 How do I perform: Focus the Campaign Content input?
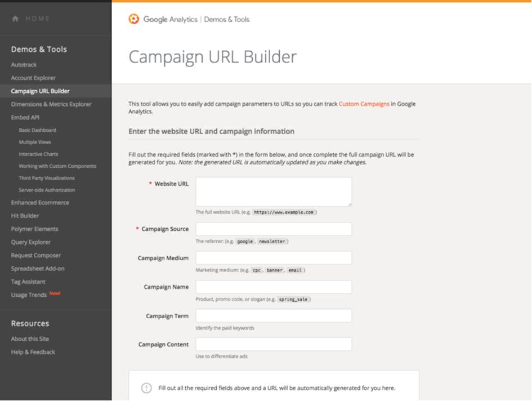click(274, 344)
